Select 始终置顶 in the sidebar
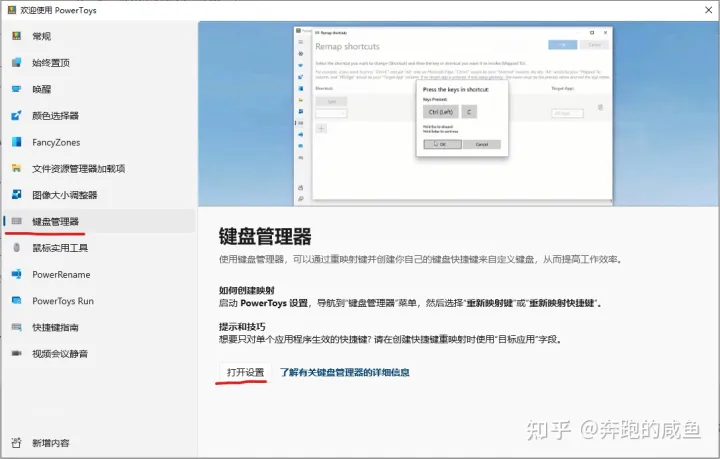Viewport: 720px width, 459px height. (99, 63)
